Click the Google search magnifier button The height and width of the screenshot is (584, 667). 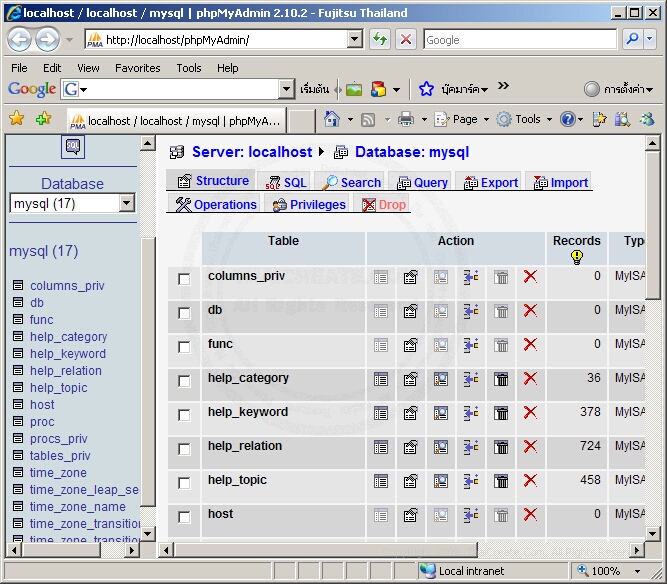(633, 40)
